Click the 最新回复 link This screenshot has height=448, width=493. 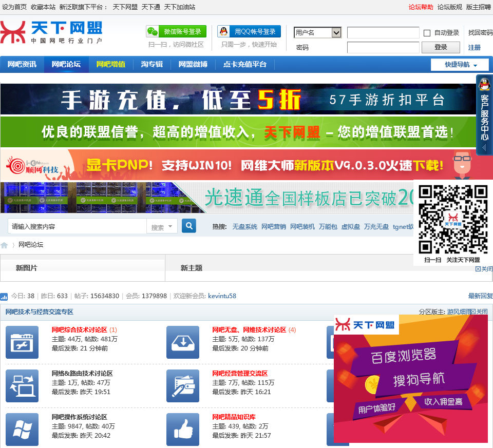coord(481,296)
